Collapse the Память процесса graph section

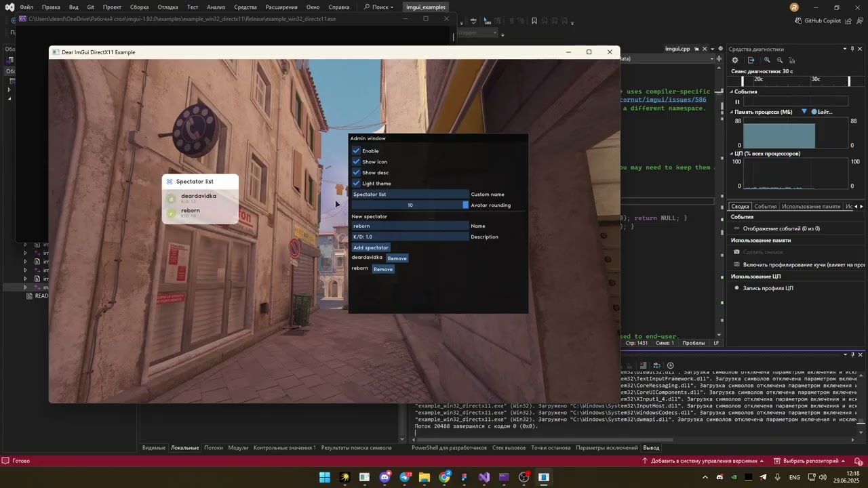tap(732, 112)
